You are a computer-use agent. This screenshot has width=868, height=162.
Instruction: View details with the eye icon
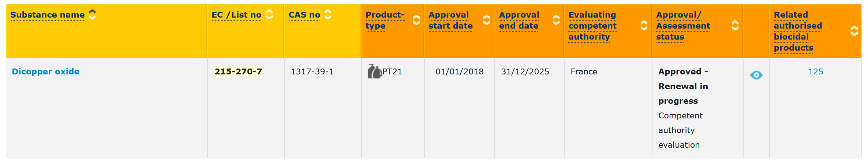tap(756, 75)
